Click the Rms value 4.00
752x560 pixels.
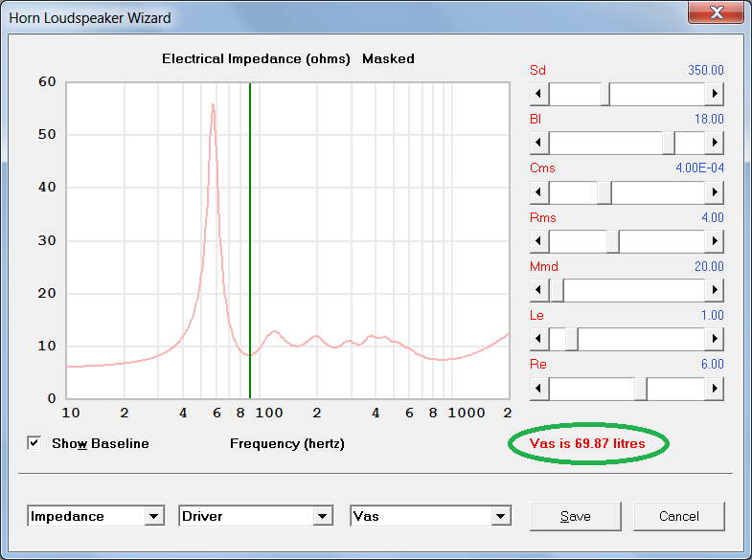coord(713,217)
